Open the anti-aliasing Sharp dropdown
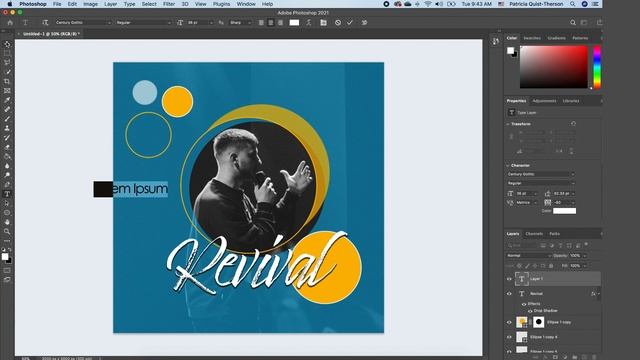Image resolution: width=640 pixels, height=360 pixels. (240, 22)
